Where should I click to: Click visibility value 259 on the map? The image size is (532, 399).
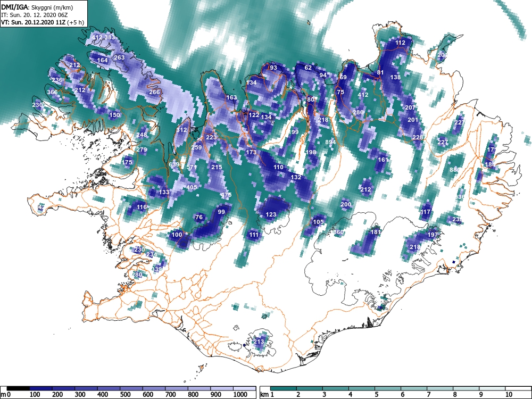[196, 147]
